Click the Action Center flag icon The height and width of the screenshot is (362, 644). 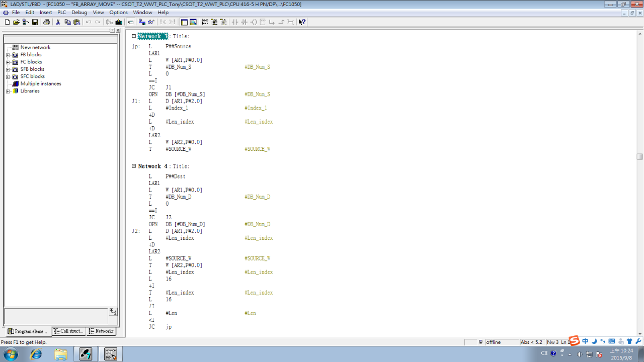(x=599, y=354)
